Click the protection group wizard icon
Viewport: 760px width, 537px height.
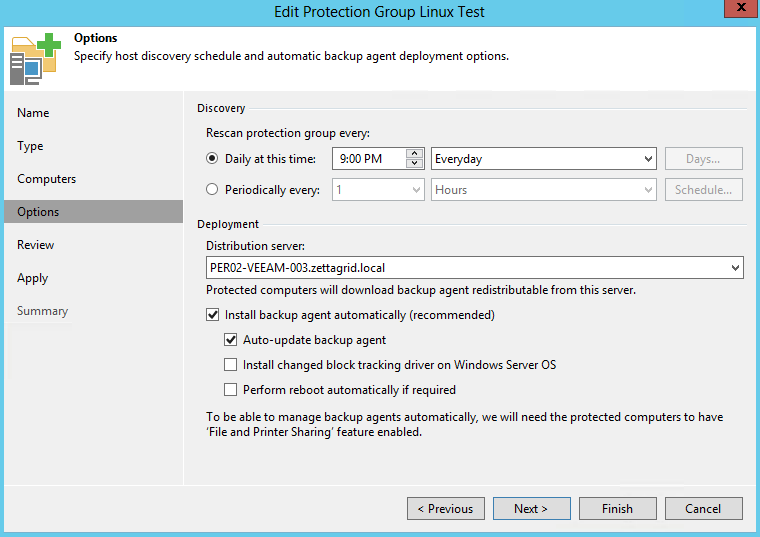(35, 59)
